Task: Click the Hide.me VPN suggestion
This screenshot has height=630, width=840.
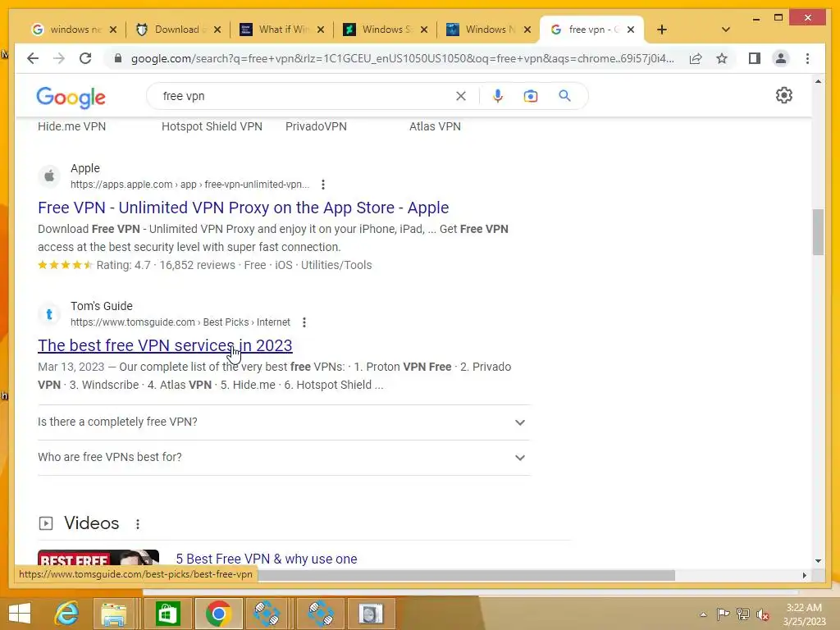Action: pos(72,126)
